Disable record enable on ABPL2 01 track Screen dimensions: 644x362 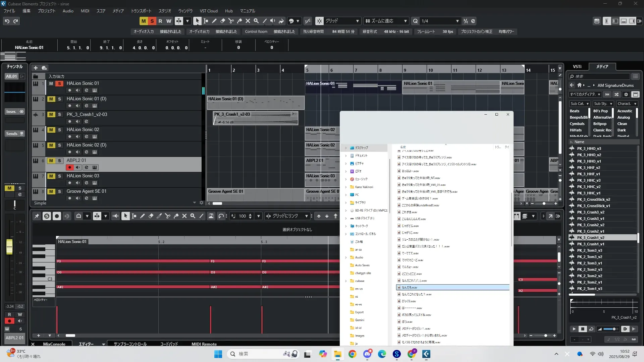click(x=69, y=167)
